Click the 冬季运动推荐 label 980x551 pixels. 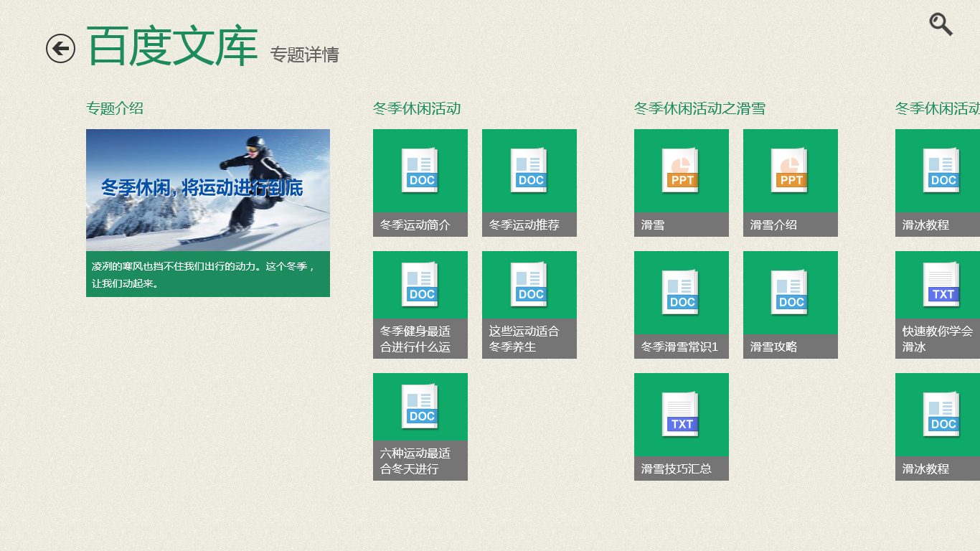[x=524, y=225]
